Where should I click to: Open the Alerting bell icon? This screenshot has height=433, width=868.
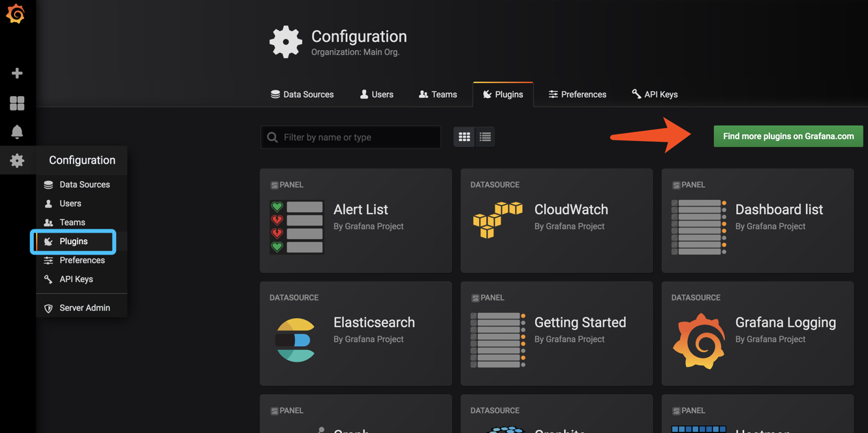tap(17, 131)
